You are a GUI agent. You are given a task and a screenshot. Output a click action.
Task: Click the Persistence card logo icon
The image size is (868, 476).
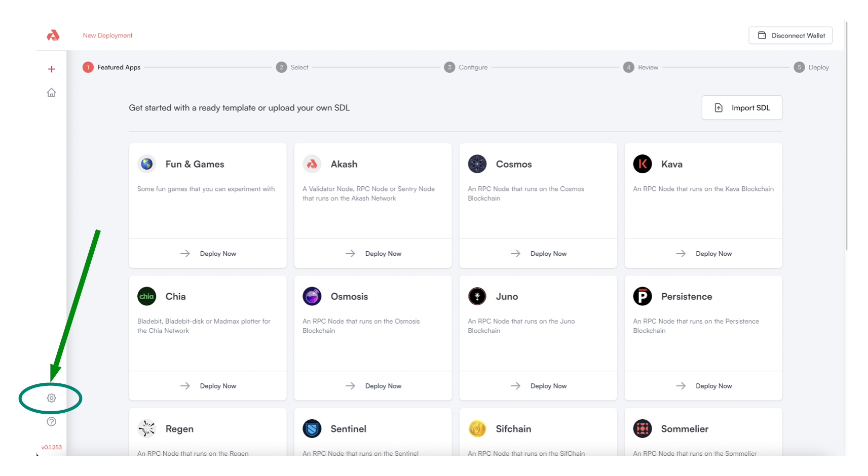tap(642, 296)
